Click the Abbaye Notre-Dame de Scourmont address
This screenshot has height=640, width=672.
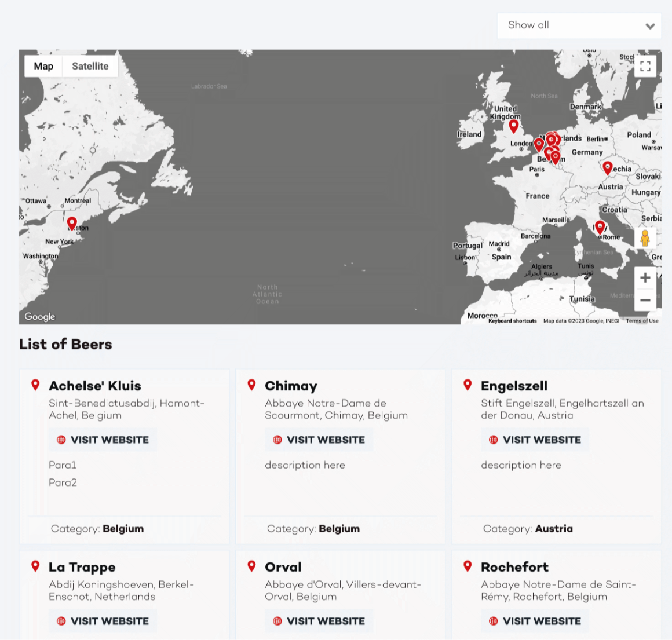[x=336, y=409]
